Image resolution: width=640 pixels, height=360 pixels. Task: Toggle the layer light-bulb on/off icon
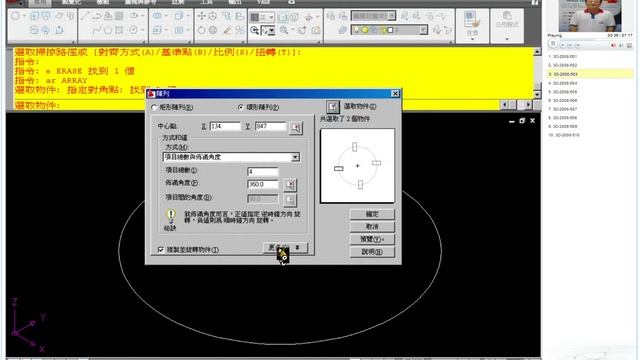[x=356, y=30]
